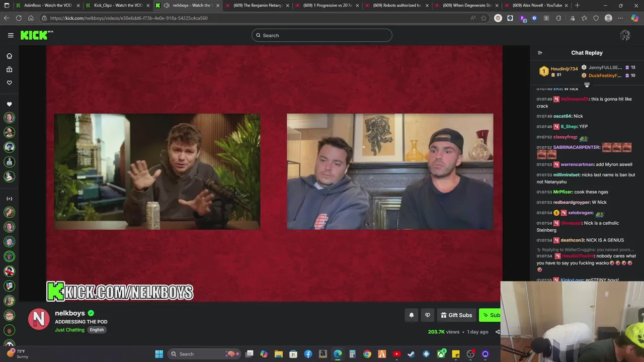
Task: Click the video player area
Action: click(x=274, y=173)
